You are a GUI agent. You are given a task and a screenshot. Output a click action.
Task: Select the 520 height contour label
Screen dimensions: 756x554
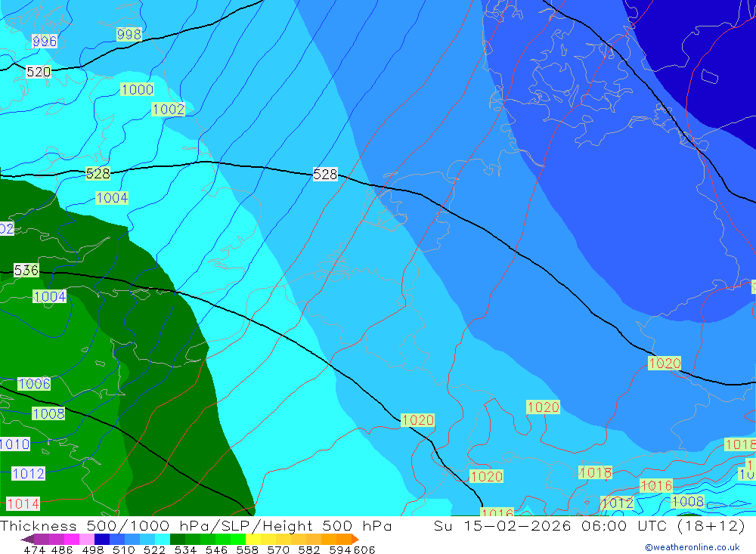[38, 72]
